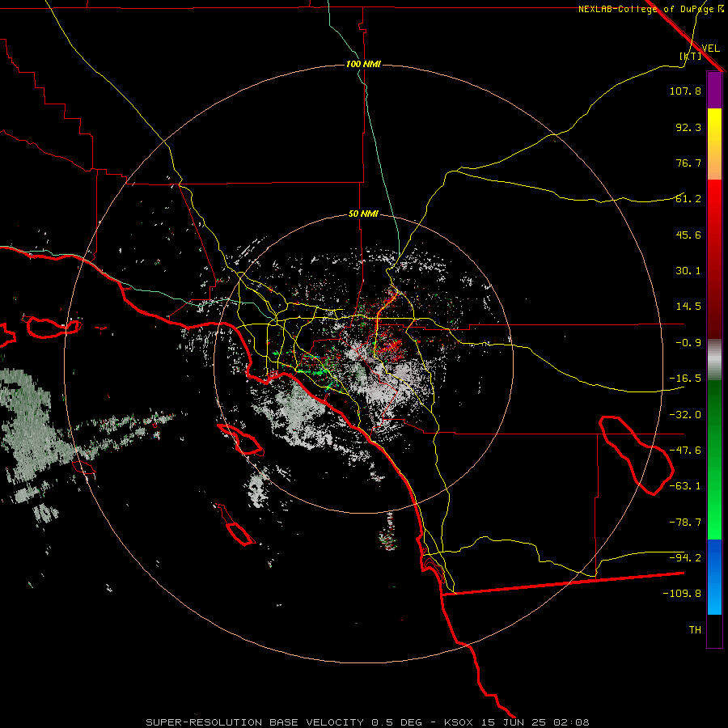Click the -0.9 velocity scale value
The image size is (728, 728).
click(x=688, y=343)
